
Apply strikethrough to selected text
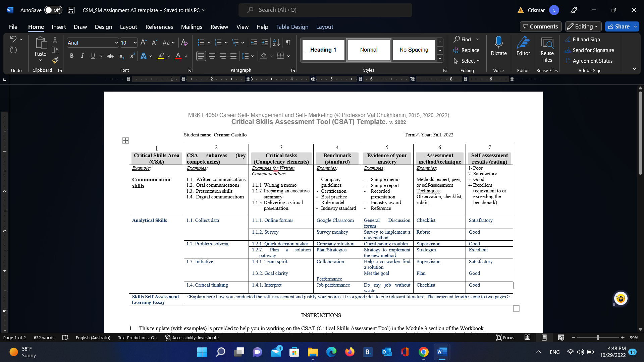110,56
